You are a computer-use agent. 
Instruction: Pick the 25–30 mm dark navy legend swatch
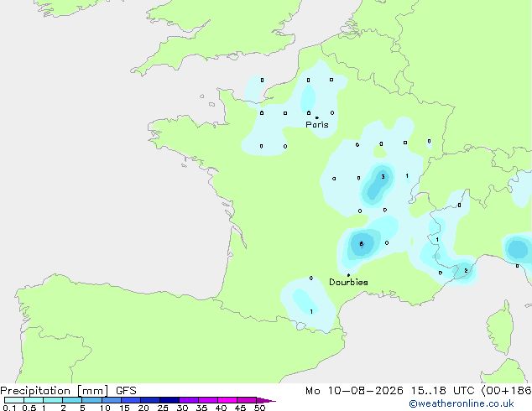pos(169,400)
